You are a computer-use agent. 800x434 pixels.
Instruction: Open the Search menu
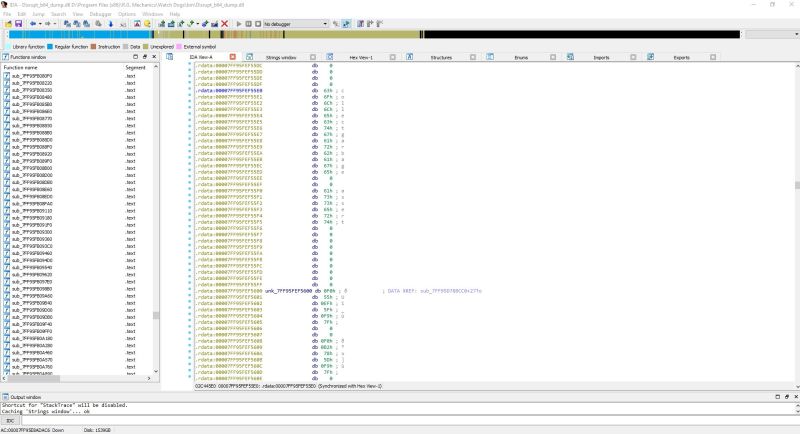click(x=58, y=14)
